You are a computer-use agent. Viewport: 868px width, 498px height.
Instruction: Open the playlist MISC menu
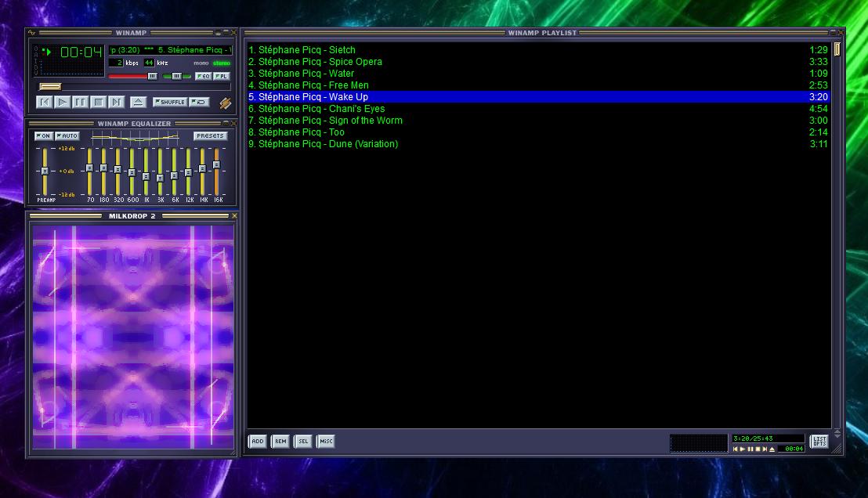(x=326, y=441)
